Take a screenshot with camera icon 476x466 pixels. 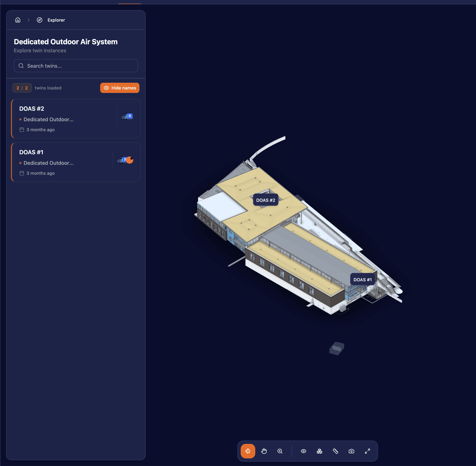(x=351, y=451)
